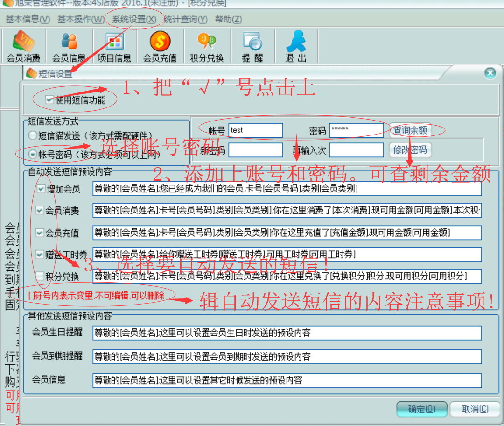Toggle 增加会员 auto-send checkbox
This screenshot has height=426, width=504.
[x=41, y=189]
